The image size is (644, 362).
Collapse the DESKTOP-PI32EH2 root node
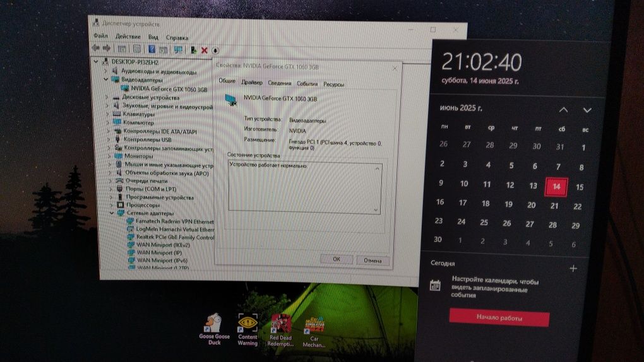[96, 62]
